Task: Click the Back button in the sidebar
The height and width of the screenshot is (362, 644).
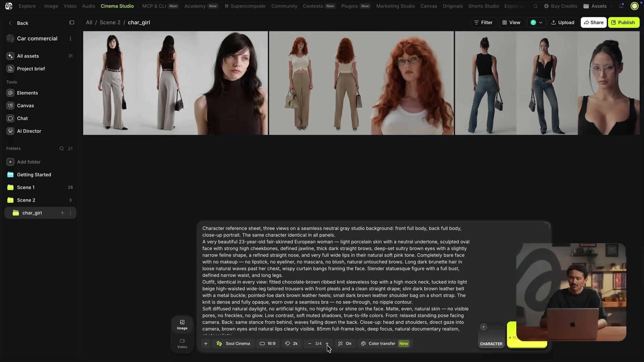Action: 18,23
